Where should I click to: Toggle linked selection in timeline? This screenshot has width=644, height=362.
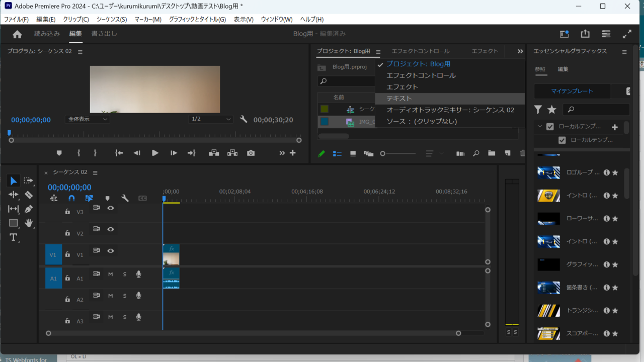pyautogui.click(x=89, y=198)
